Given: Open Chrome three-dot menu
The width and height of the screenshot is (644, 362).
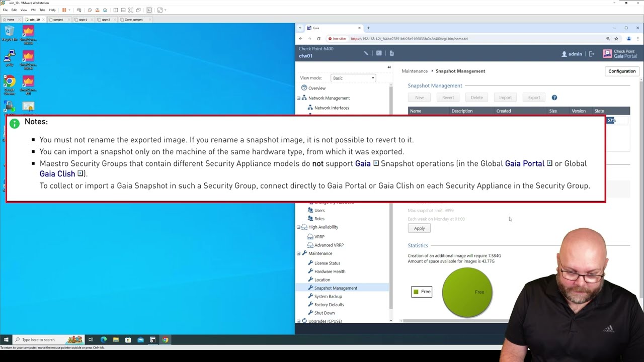Looking at the screenshot, I should tap(638, 39).
